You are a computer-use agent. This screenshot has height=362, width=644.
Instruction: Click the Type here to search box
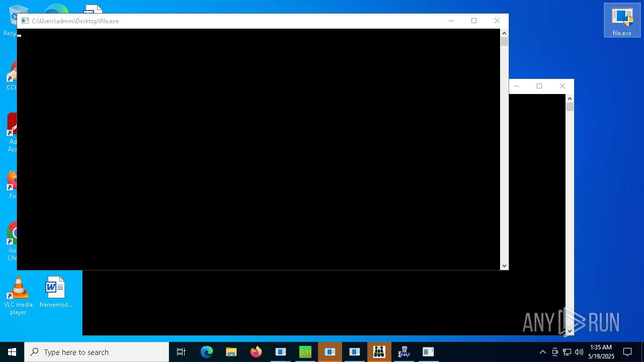coord(97,352)
